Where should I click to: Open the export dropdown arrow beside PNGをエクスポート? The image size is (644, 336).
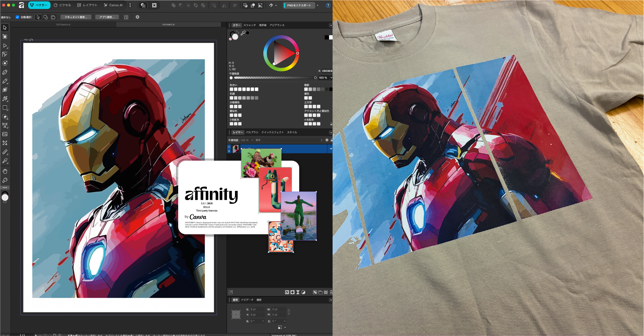click(x=318, y=5)
